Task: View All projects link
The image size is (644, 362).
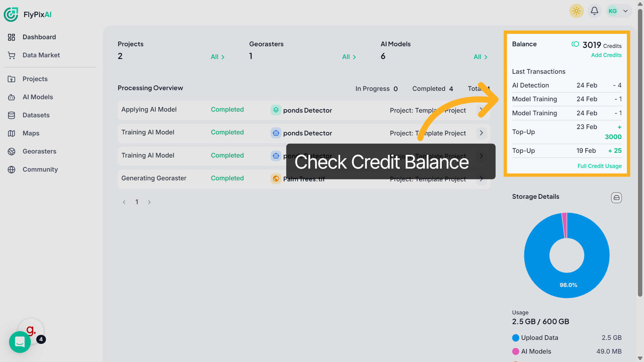Action: pyautogui.click(x=217, y=57)
